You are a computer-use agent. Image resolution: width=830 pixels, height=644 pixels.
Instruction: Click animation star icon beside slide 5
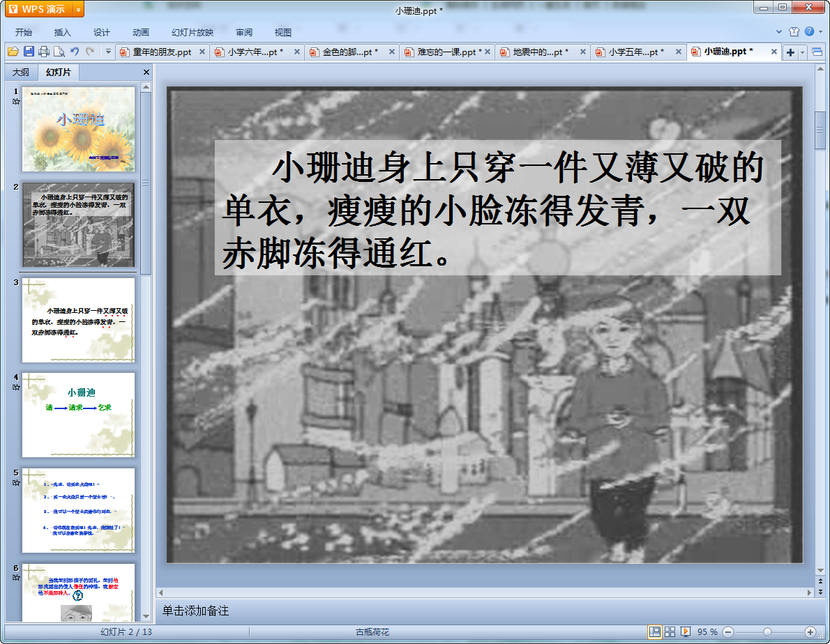[16, 482]
